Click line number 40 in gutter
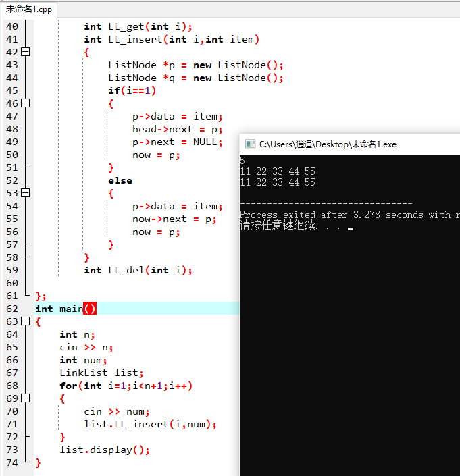Viewport: 460px width, 476px height. (x=12, y=26)
